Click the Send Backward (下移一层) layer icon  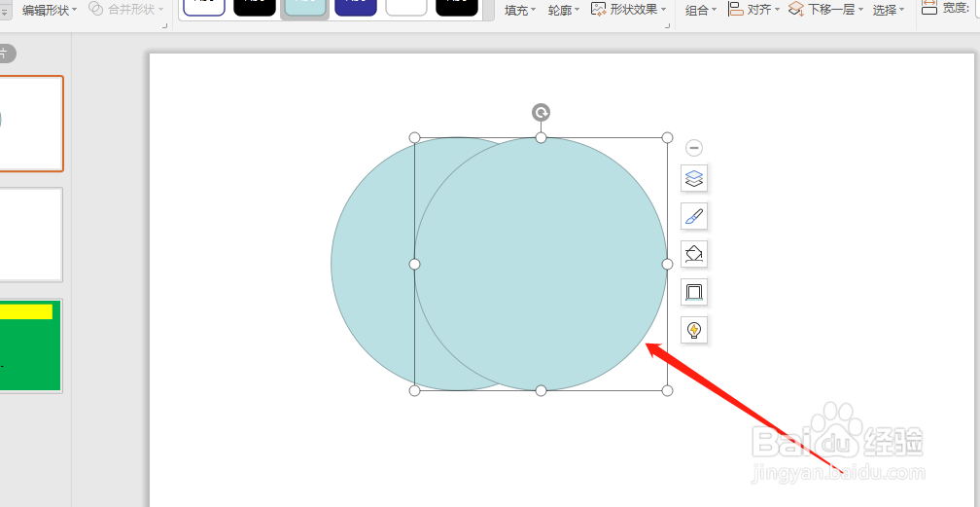click(795, 9)
